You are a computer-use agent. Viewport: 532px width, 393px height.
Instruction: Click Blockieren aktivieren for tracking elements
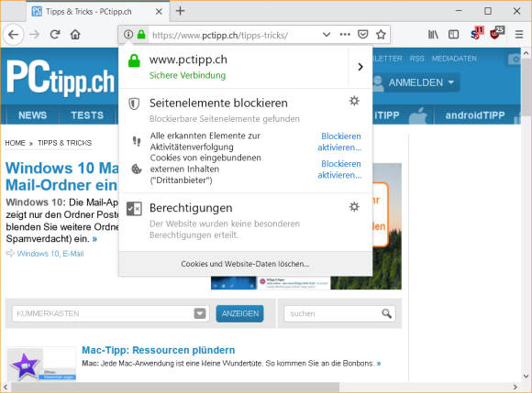coord(339,142)
